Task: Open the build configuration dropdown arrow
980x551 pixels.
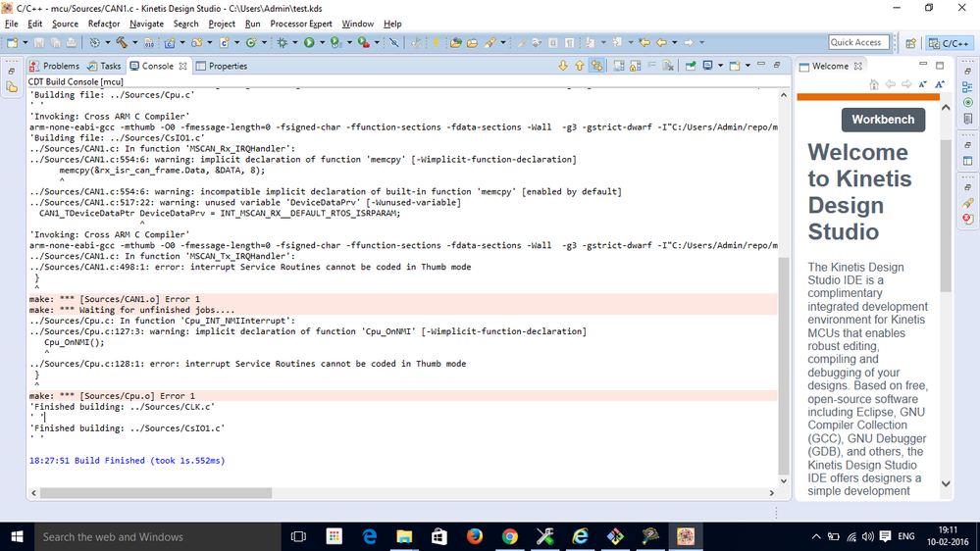Action: tap(108, 42)
